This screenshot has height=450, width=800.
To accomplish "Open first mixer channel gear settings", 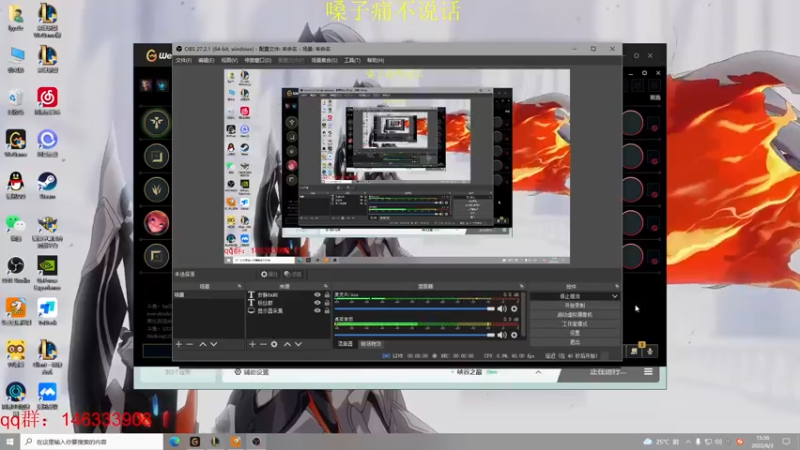I will click(514, 309).
